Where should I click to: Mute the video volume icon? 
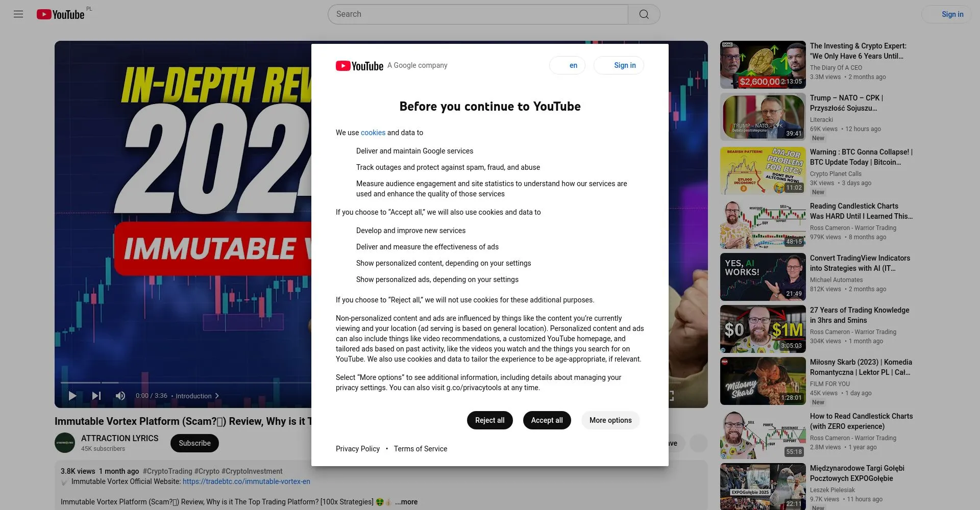coord(120,396)
